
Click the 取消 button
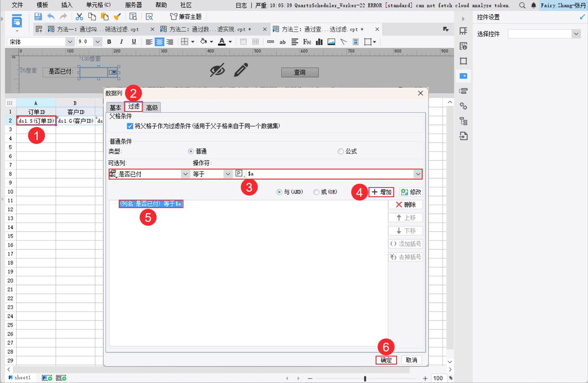411,360
